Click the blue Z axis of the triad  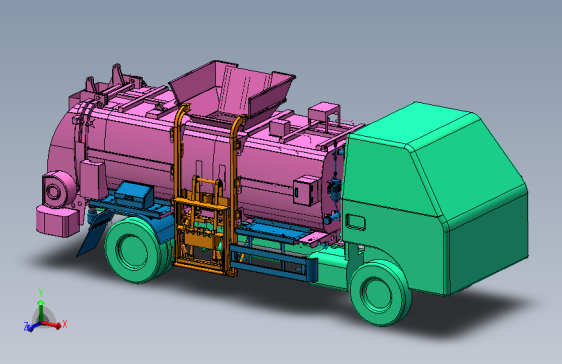pos(32,326)
